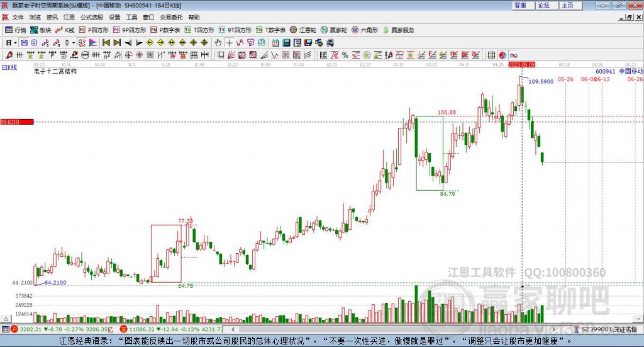Click the n² square tool icon
This screenshot has width=644, height=347.
[107, 55]
